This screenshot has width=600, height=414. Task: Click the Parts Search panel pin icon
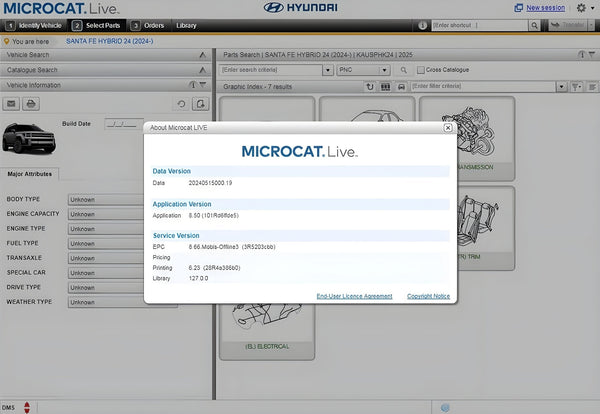582,55
